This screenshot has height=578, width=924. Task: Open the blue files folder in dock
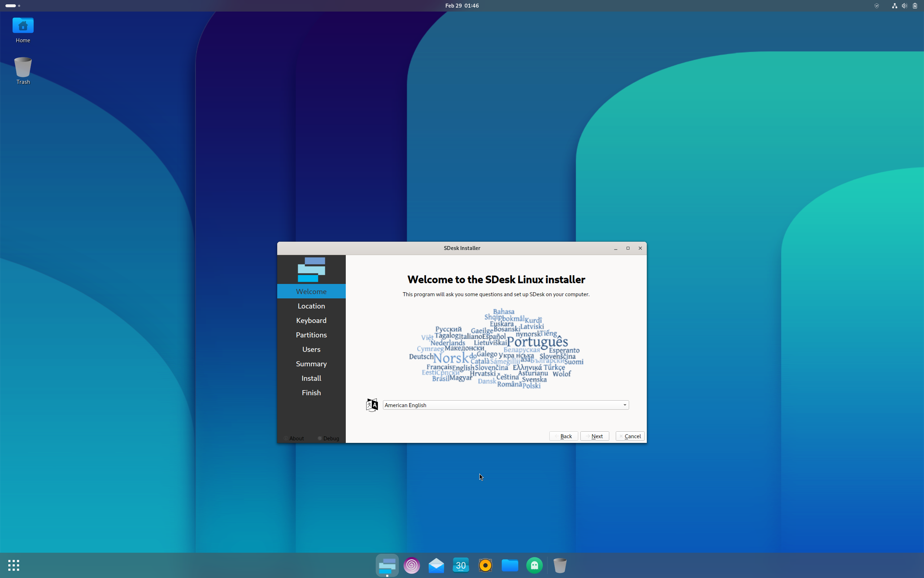[510, 565]
